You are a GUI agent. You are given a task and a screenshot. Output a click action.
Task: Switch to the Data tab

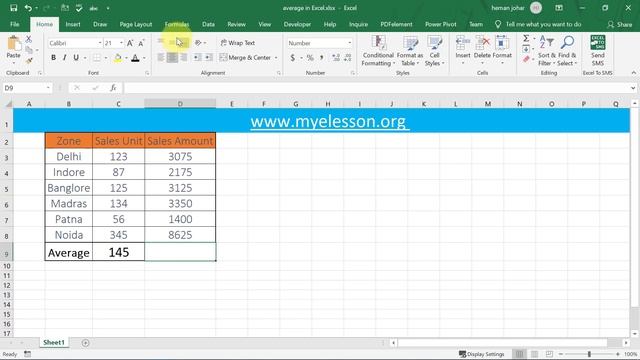(208, 24)
